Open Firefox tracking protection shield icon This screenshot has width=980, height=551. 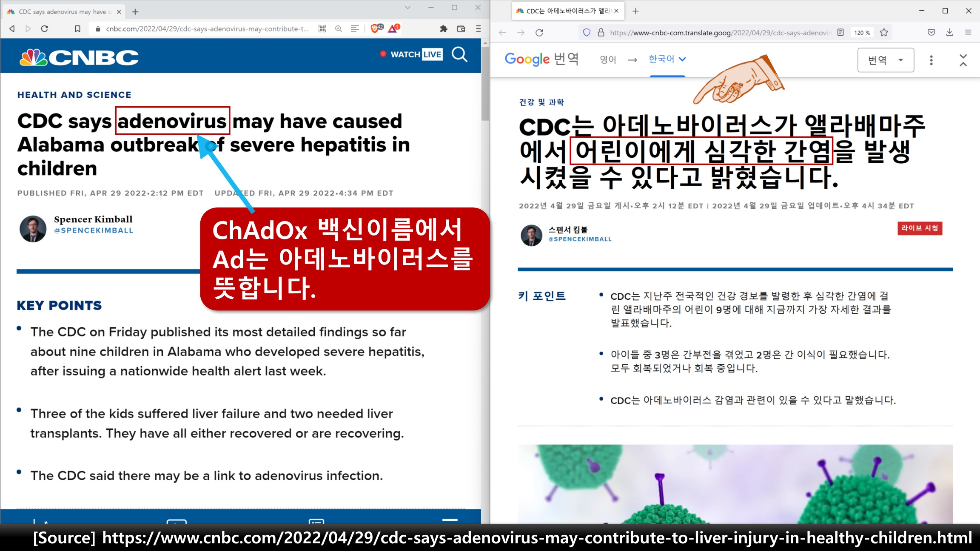587,32
